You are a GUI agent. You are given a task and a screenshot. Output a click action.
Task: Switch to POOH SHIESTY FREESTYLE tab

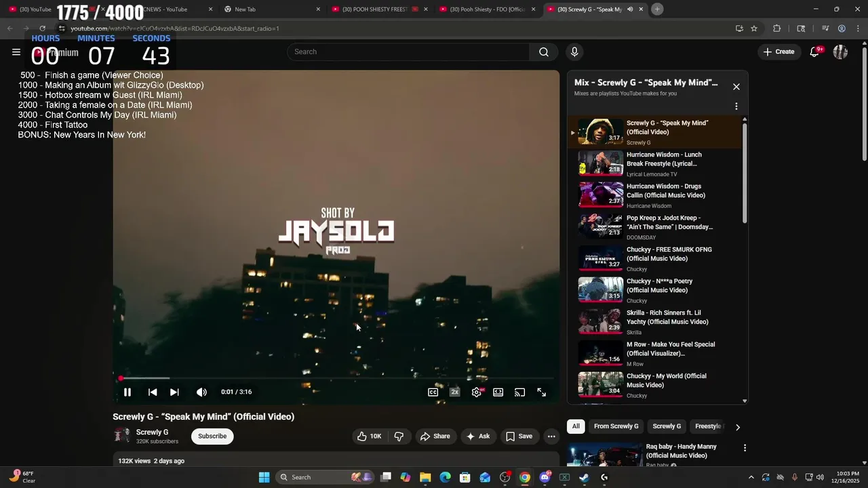tap(380, 9)
